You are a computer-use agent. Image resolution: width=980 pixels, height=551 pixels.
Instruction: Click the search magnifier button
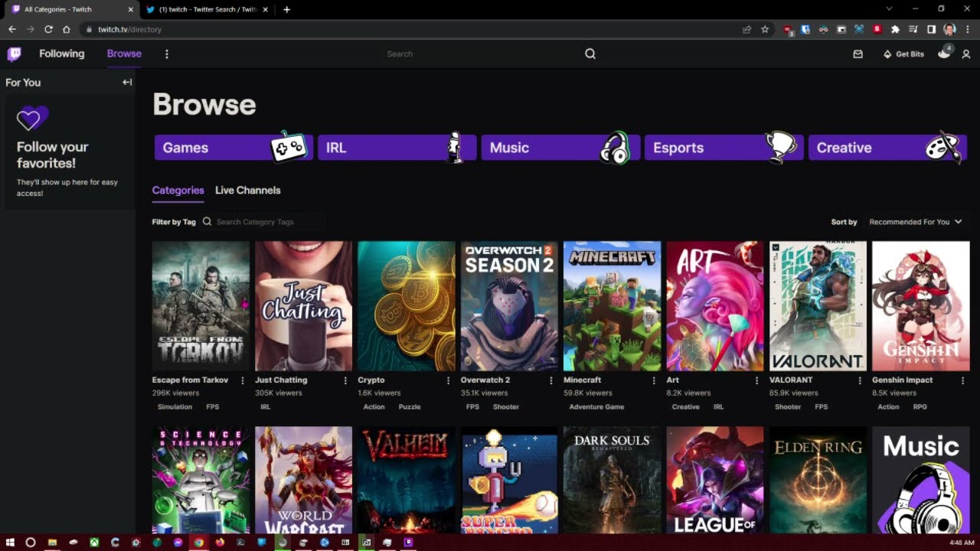[590, 54]
